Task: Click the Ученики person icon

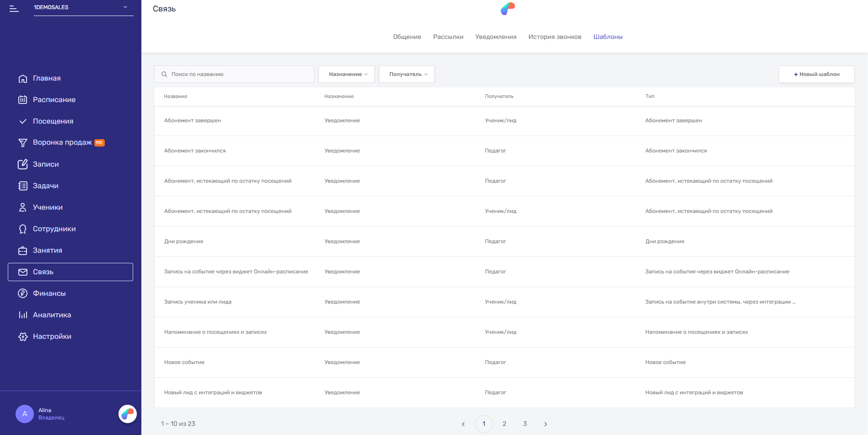Action: 23,207
